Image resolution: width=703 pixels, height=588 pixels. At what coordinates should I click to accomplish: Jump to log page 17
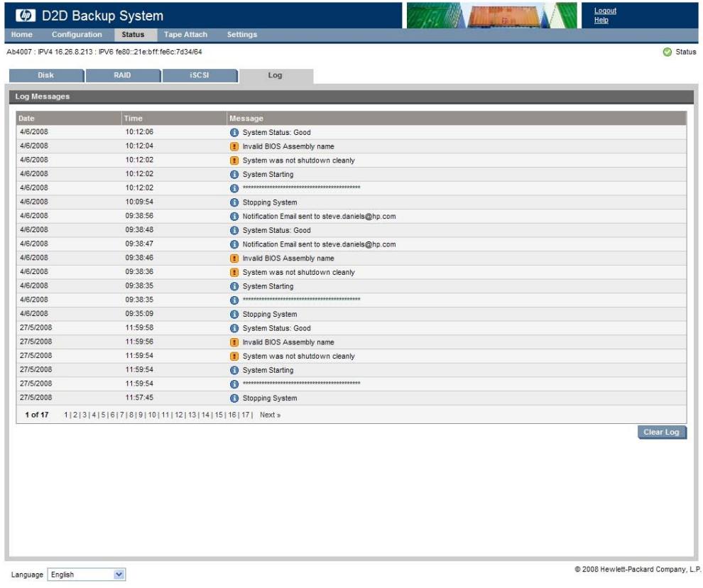245,415
